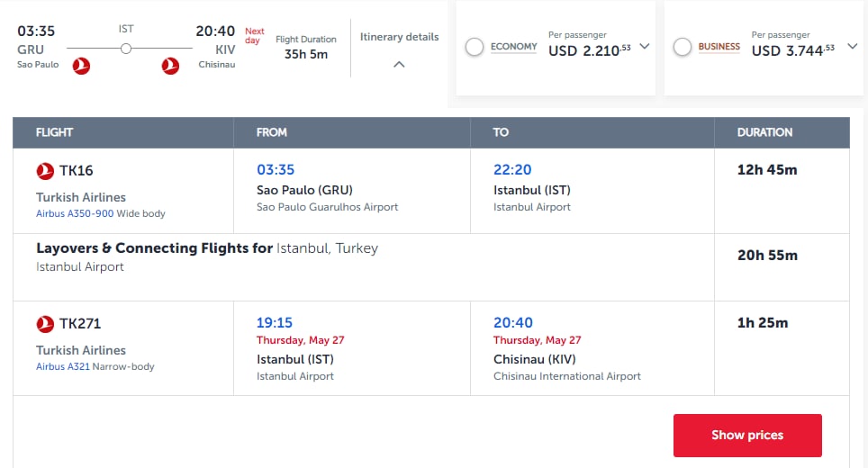This screenshot has height=468, width=868.
Task: Click the BUSINESS fare label
Action: click(x=719, y=47)
